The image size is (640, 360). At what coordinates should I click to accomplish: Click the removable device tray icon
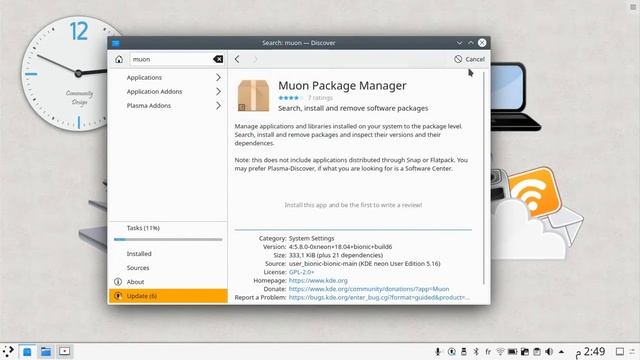coord(464,351)
